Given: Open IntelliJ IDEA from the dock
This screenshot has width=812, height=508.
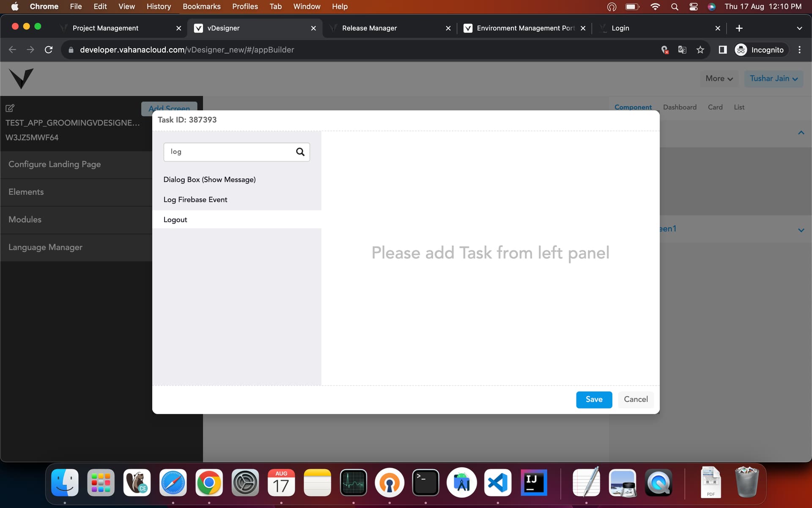Looking at the screenshot, I should click(534, 483).
